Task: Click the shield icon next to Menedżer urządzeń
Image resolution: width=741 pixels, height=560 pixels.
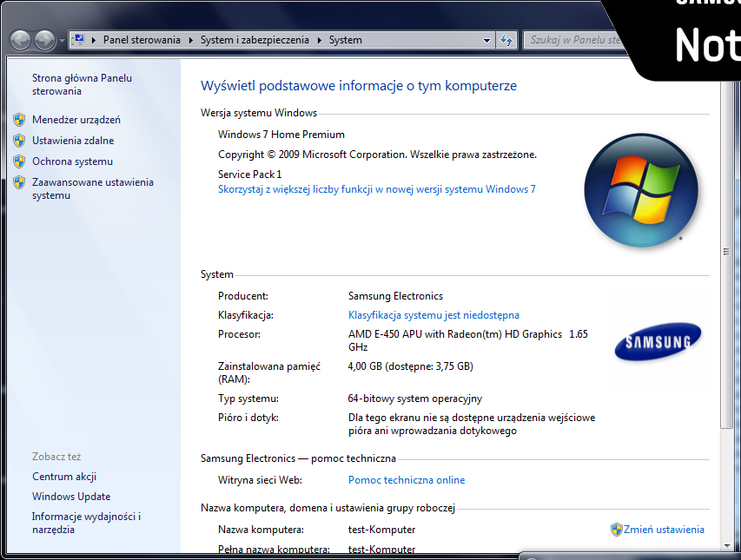Action: point(19,120)
